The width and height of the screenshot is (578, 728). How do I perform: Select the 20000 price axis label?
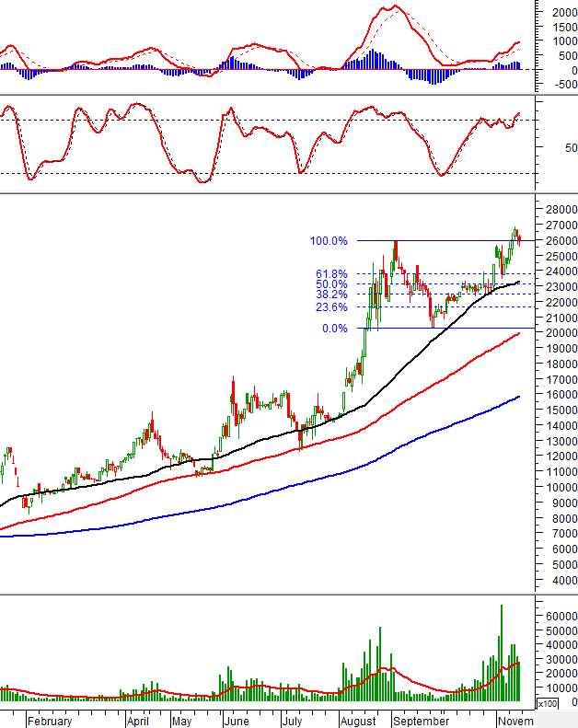(558, 332)
